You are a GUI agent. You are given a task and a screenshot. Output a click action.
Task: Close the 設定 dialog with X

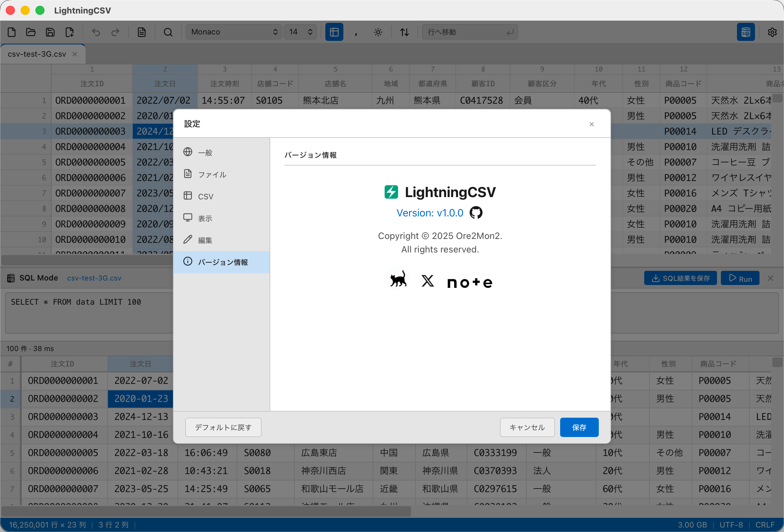coord(591,124)
